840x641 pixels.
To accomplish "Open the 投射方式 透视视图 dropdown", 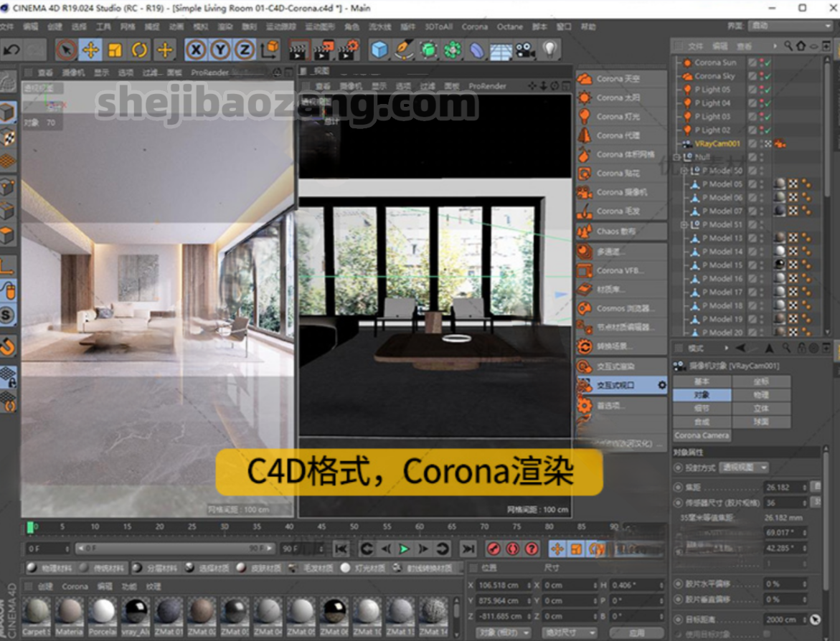I will pyautogui.click(x=744, y=467).
